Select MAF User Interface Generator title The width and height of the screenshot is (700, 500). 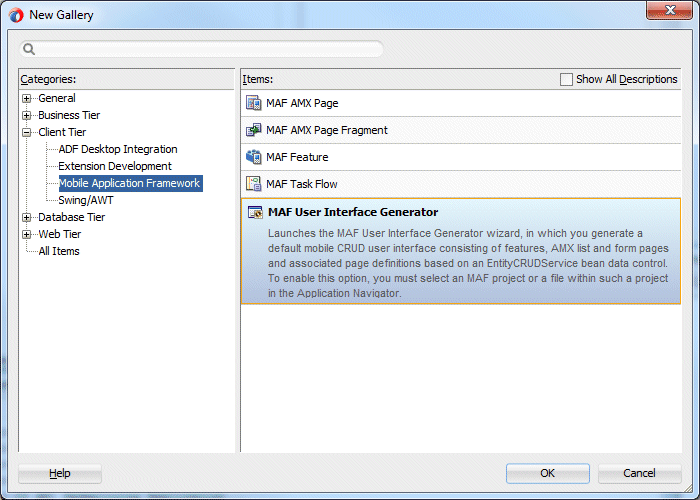click(353, 212)
